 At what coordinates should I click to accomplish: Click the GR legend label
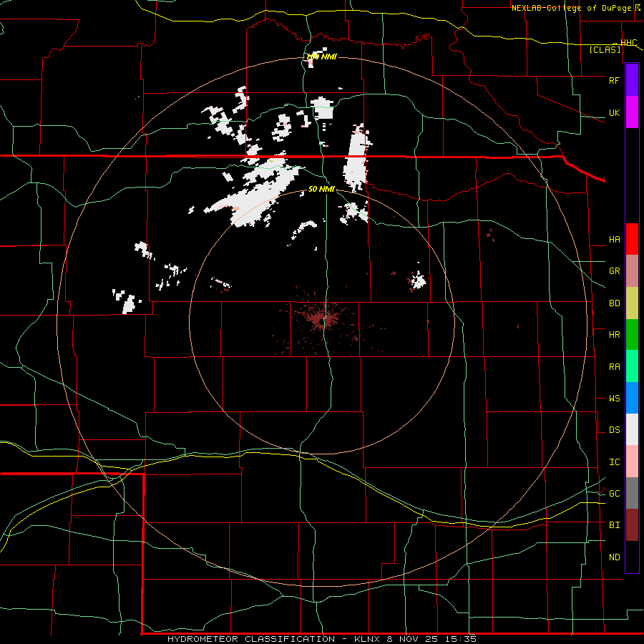point(614,271)
